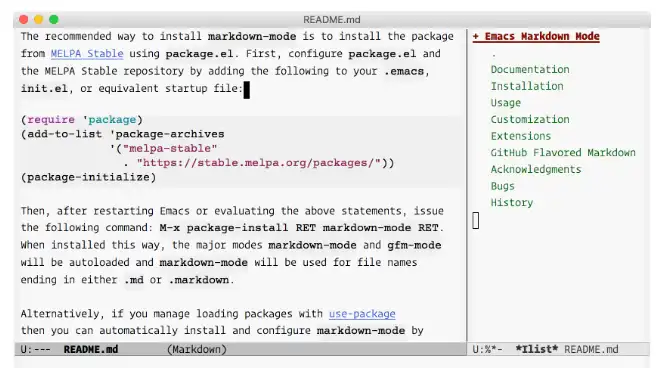Select Usage entry in sidebar

tap(506, 103)
